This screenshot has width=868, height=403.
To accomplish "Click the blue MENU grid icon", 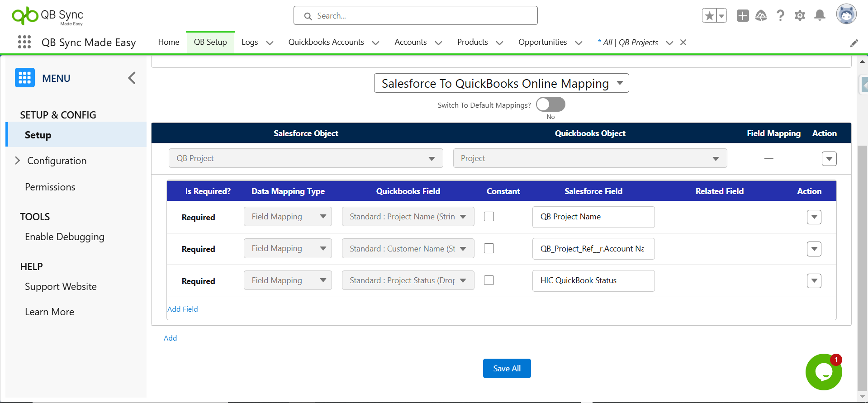I will [25, 78].
